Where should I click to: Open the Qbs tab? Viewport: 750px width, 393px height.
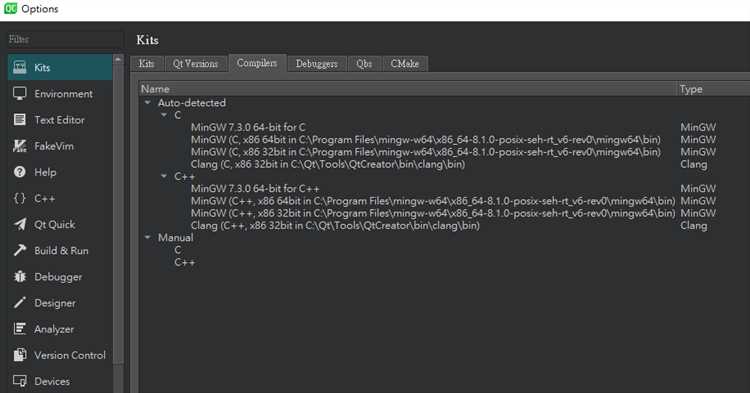[364, 64]
